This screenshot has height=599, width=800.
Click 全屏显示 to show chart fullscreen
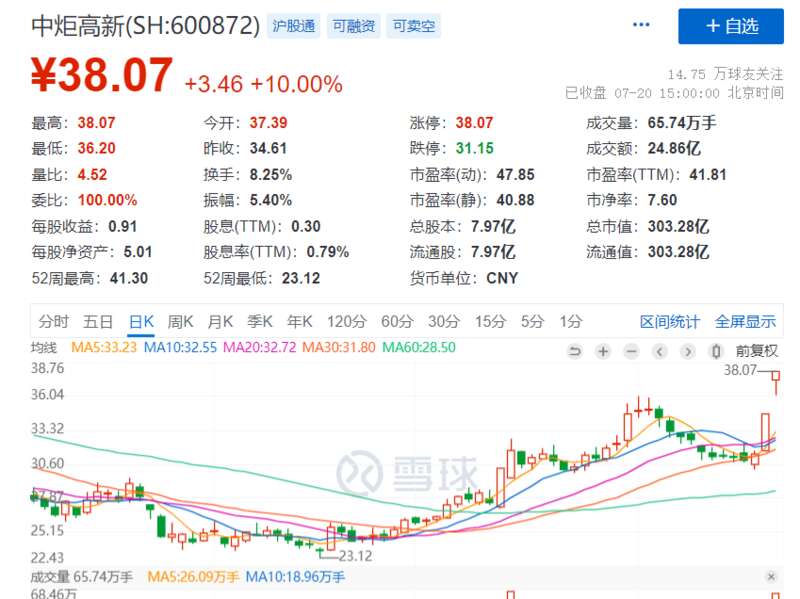pyautogui.click(x=745, y=321)
